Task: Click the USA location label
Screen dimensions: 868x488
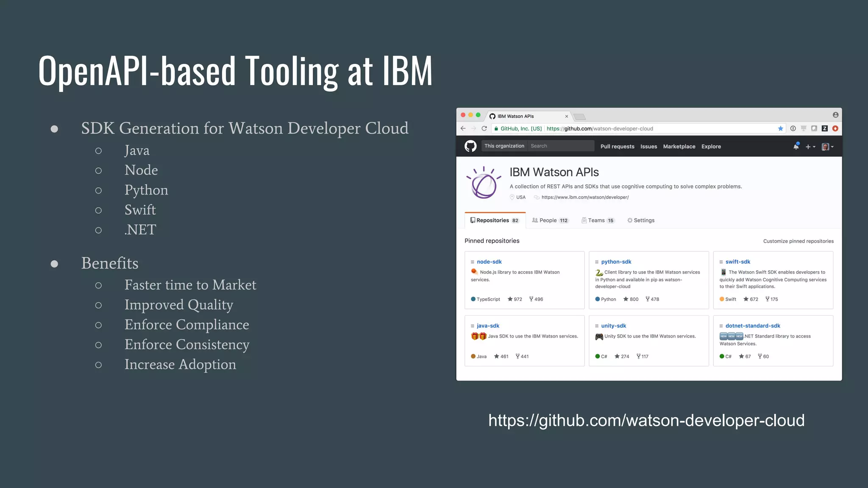Action: (521, 197)
